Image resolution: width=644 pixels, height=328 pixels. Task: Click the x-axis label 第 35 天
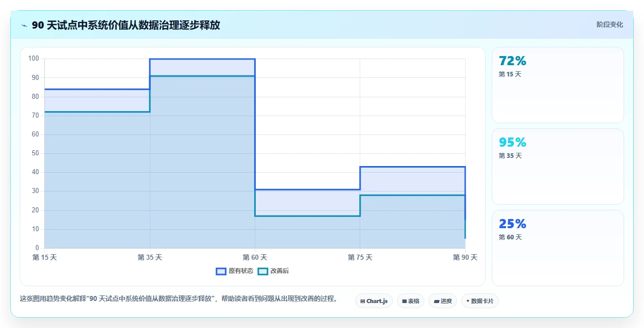(150, 257)
